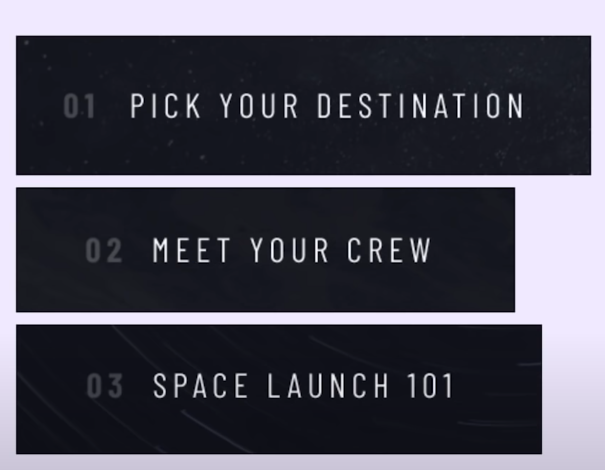
Task: Click the word DESTINATION in first banner
Action: coord(421,106)
